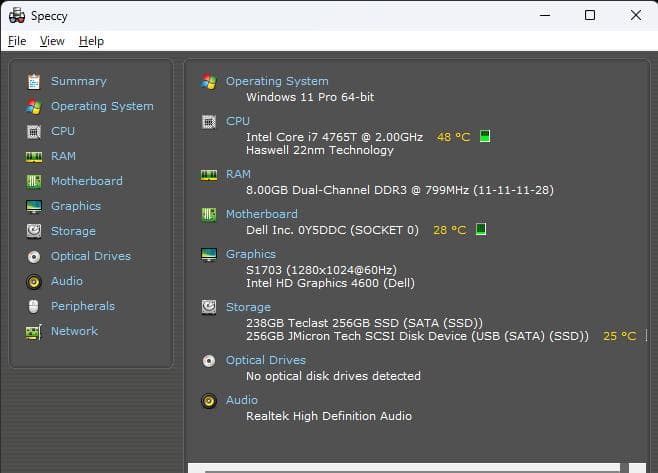
Task: Select Optical Drives in the sidebar
Action: click(x=91, y=256)
